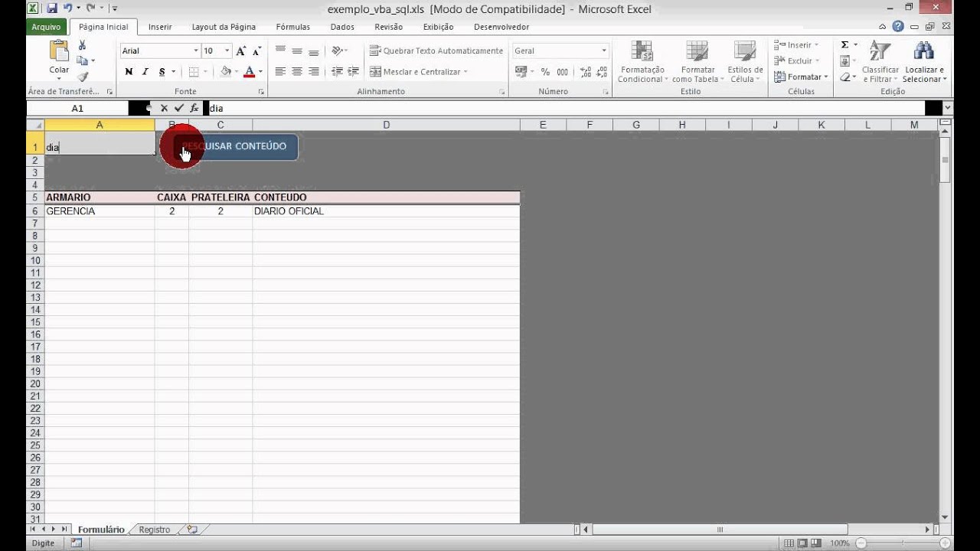The image size is (980, 551).
Task: Click the percent style icon
Action: [x=545, y=72]
